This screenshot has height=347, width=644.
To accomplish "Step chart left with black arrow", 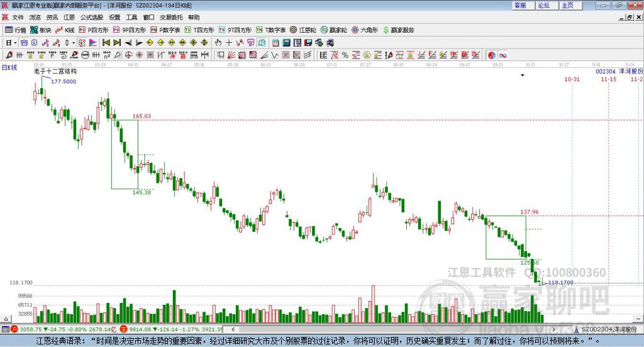I will (x=128, y=43).
